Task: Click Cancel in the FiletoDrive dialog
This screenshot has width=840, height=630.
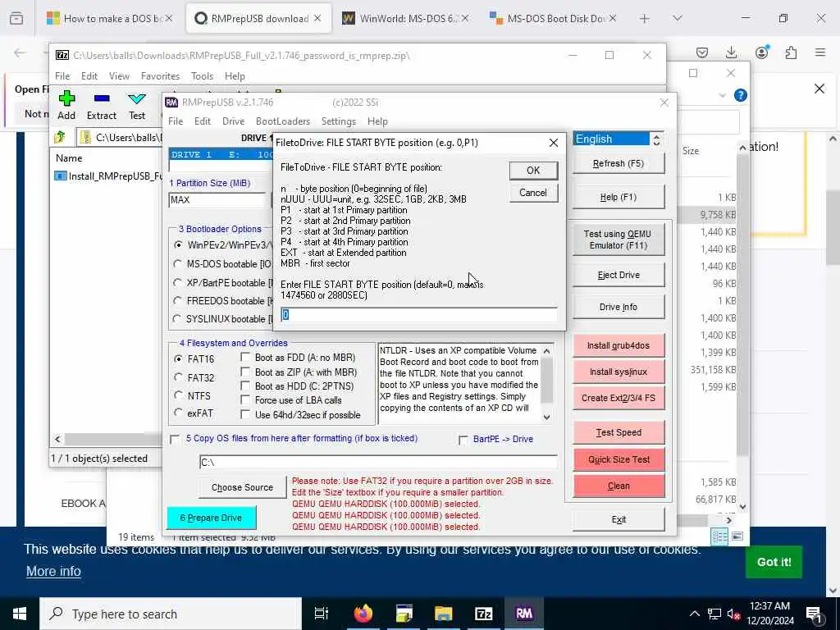Action: (x=533, y=193)
